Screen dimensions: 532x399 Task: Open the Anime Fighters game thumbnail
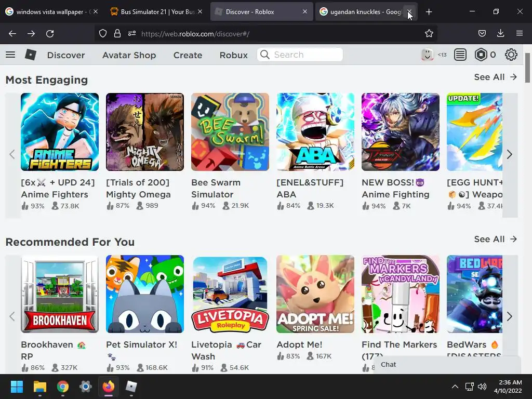[x=60, y=132]
